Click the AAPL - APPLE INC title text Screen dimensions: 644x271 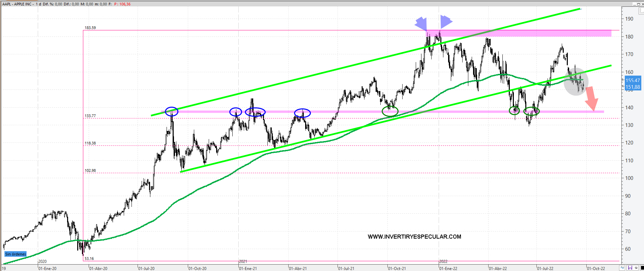tap(18, 4)
